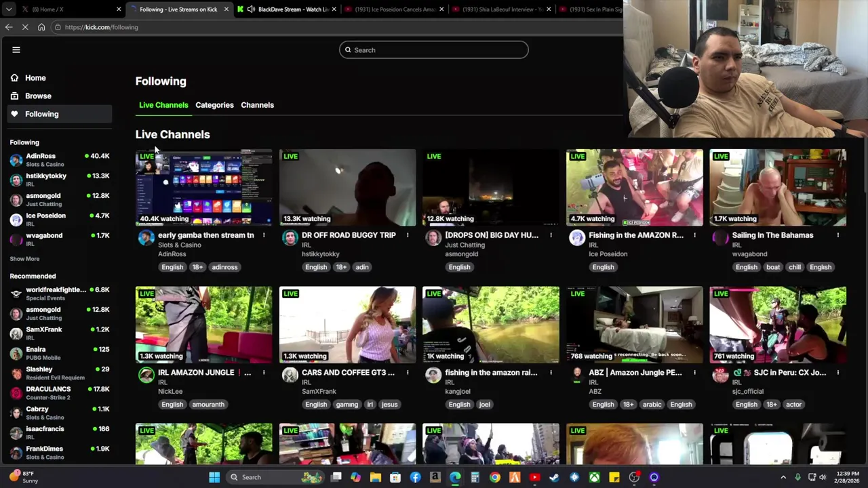Select the Channels tab
Viewport: 868px width, 488px height.
257,105
